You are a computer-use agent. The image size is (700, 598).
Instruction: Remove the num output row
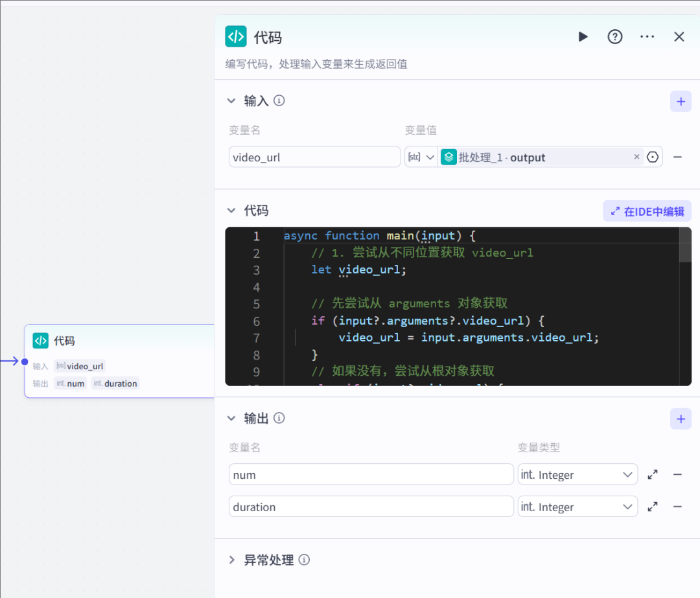pyautogui.click(x=677, y=474)
